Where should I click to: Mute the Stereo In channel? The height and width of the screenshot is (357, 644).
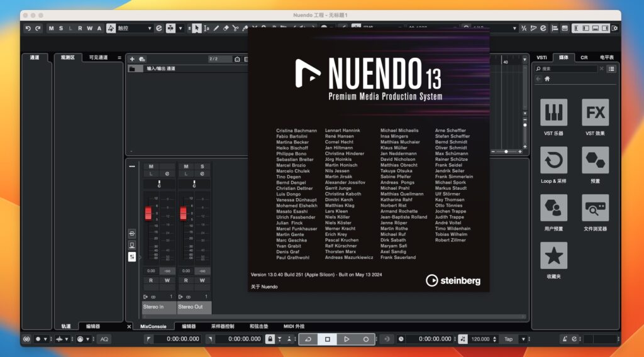pyautogui.click(x=151, y=167)
